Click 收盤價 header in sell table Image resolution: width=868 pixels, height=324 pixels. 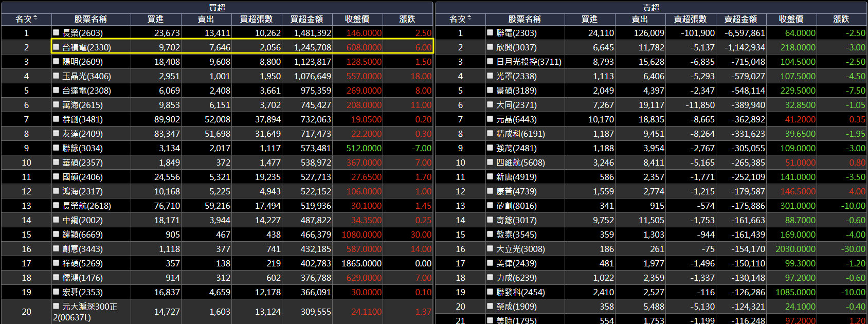[791, 19]
